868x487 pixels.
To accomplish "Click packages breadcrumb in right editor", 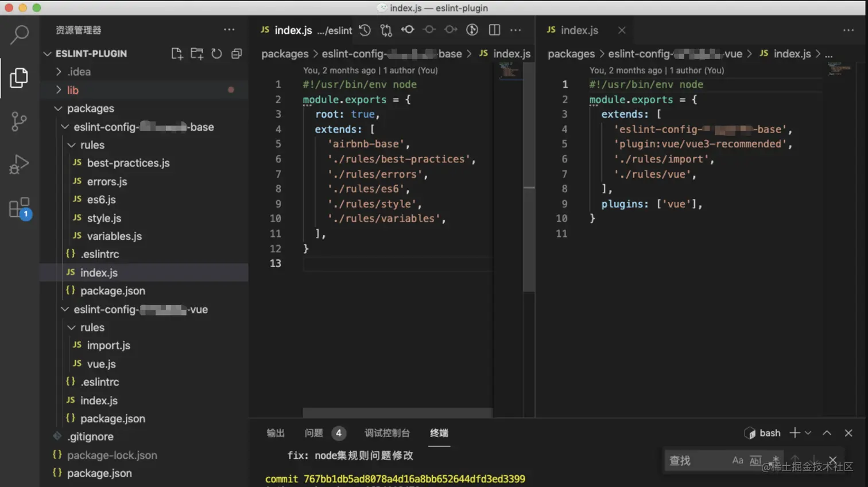I will 571,53.
